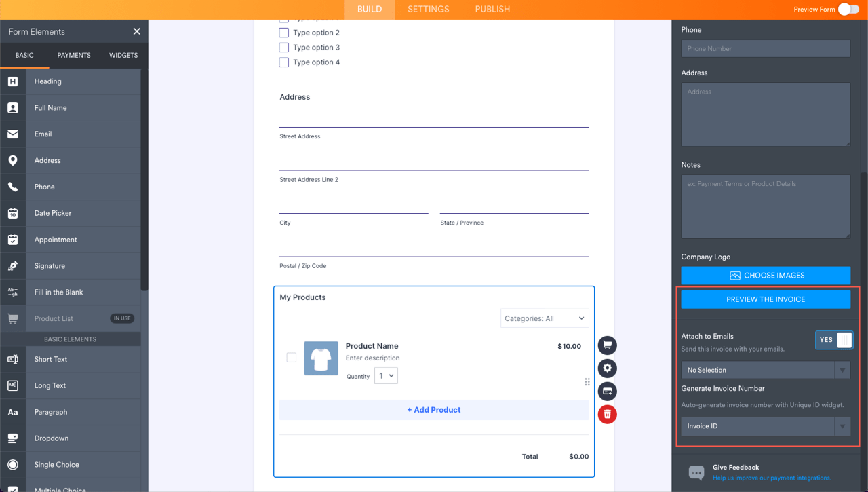Switch to the PAYMENTS tab

(73, 55)
